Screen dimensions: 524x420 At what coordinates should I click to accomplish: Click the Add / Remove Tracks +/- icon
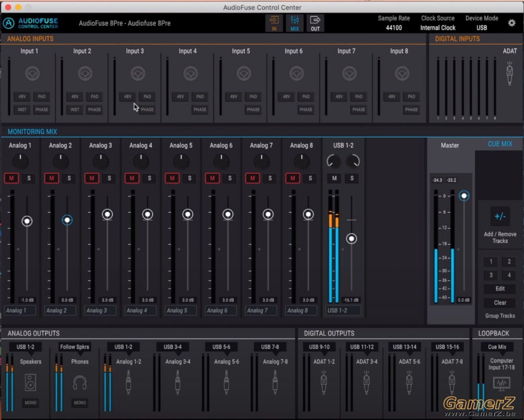coord(500,217)
